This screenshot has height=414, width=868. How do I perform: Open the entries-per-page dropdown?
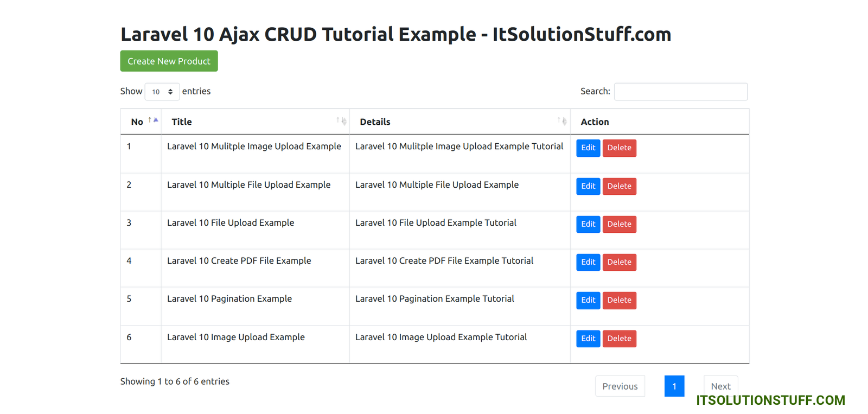pyautogui.click(x=162, y=92)
